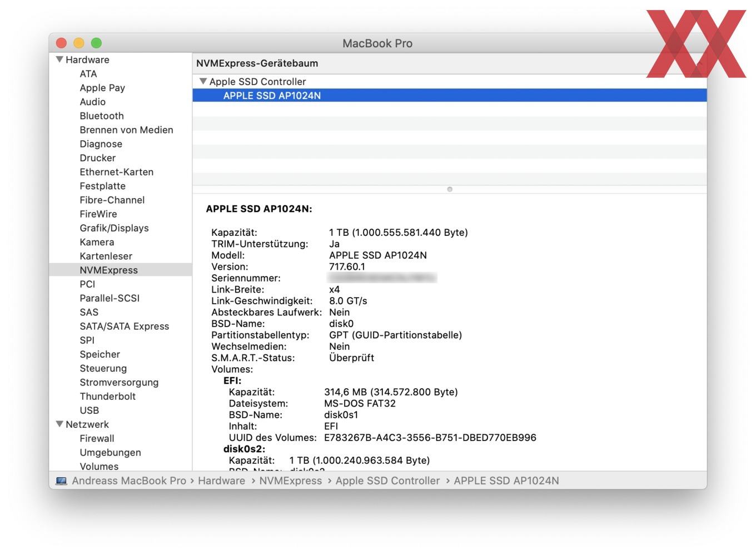Viewport: 756px width, 554px height.
Task: Open the Diagnose entry
Action: 101,144
